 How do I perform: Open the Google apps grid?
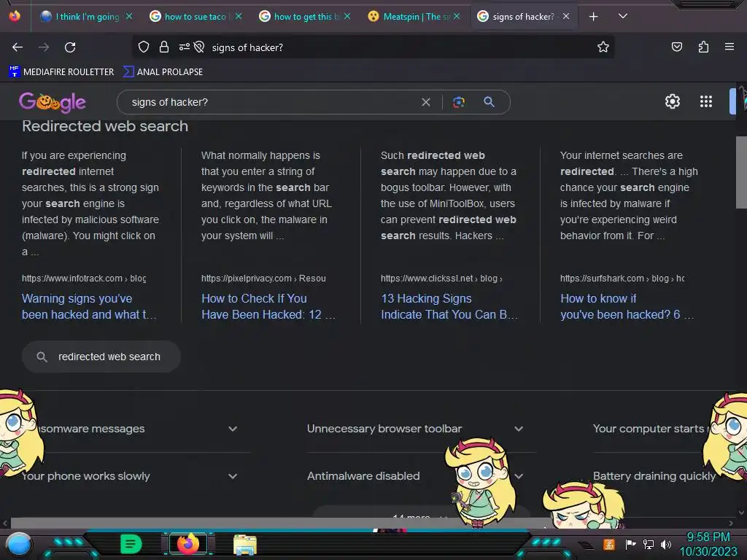705,101
